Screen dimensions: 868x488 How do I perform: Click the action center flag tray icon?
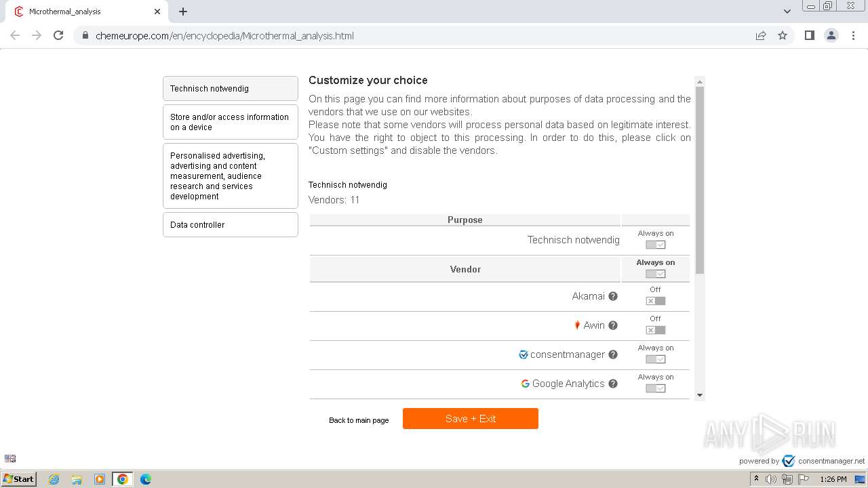click(x=804, y=479)
